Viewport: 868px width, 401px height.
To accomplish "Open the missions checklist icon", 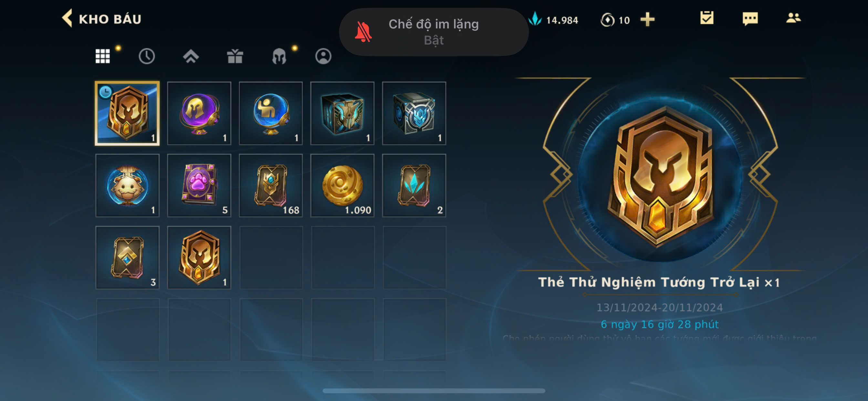I will tap(707, 18).
